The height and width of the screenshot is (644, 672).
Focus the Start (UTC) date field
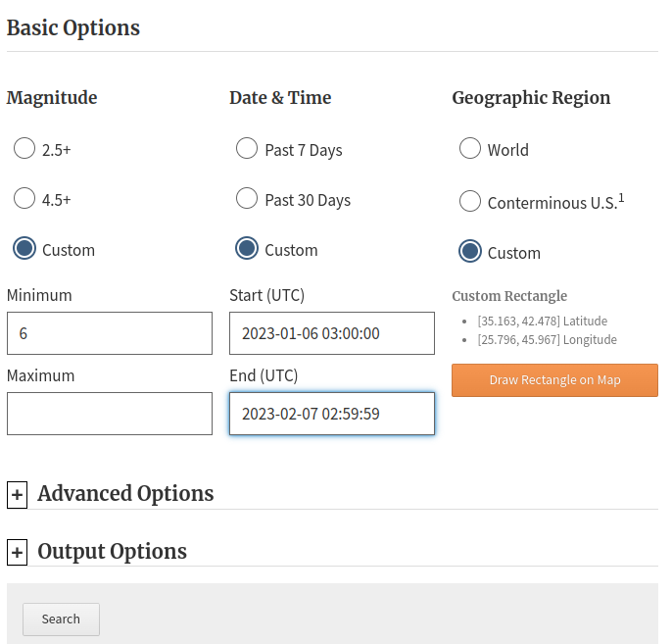pyautogui.click(x=332, y=333)
